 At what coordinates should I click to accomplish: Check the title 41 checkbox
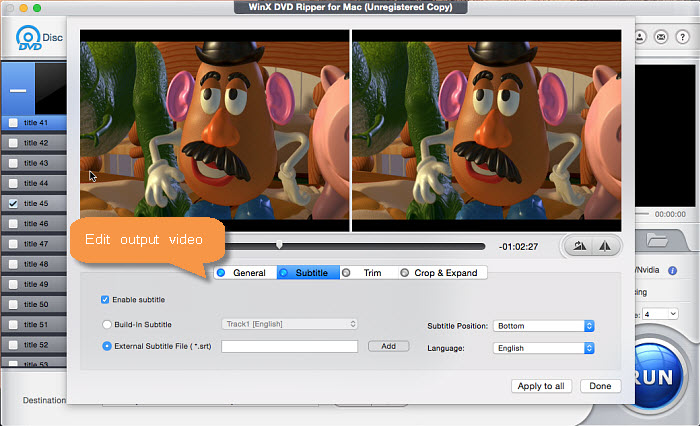[13, 123]
